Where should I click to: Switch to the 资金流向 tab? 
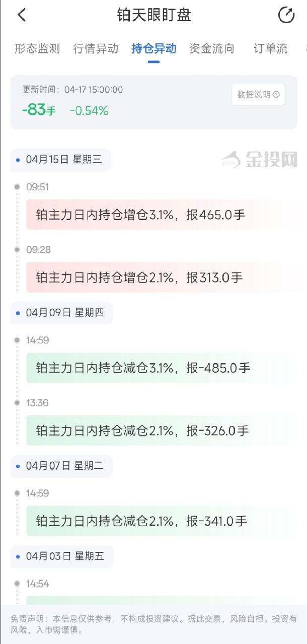[x=211, y=49]
